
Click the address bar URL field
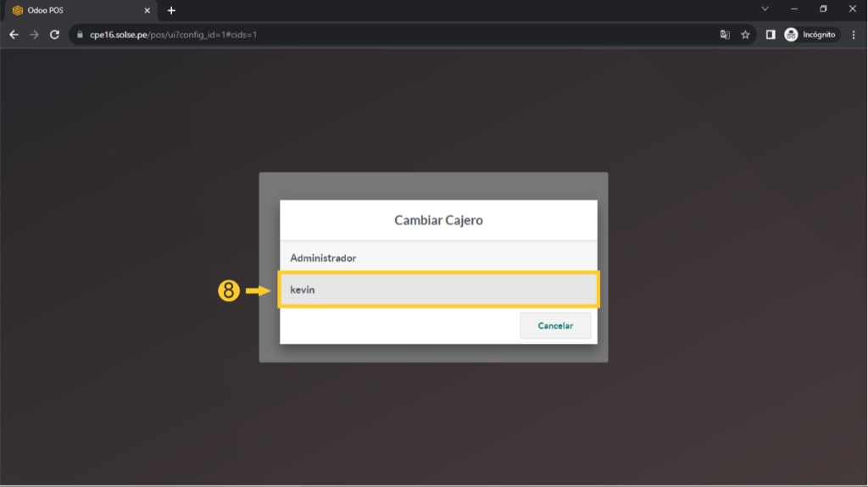tap(381, 35)
